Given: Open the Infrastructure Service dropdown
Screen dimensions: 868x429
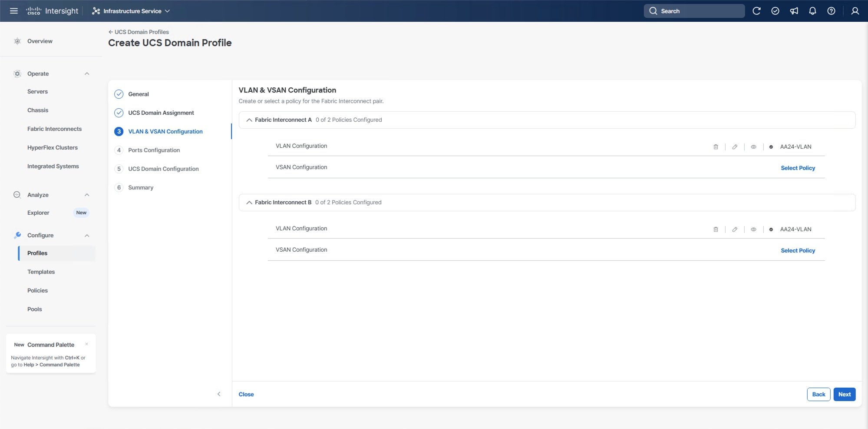Looking at the screenshot, I should click(x=132, y=11).
